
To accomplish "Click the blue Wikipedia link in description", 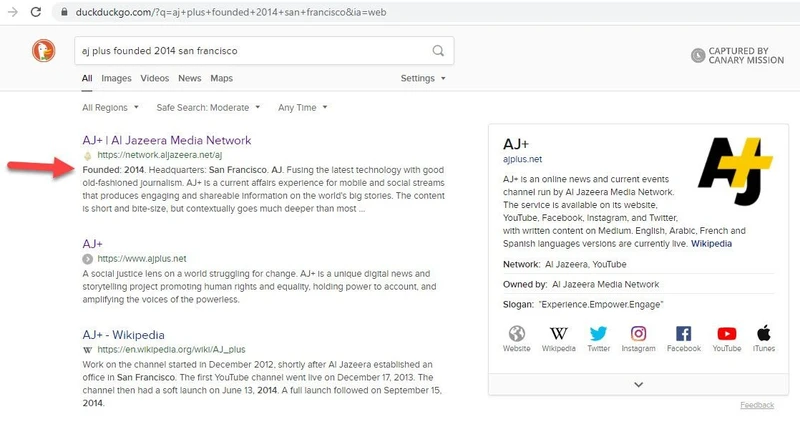I will coord(711,244).
